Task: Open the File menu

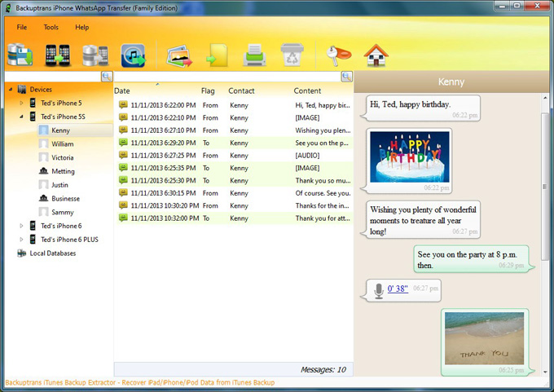Action: (21, 27)
